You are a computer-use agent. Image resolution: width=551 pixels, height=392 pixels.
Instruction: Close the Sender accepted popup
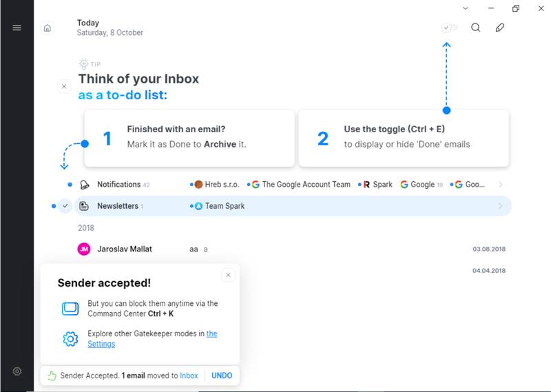(229, 275)
